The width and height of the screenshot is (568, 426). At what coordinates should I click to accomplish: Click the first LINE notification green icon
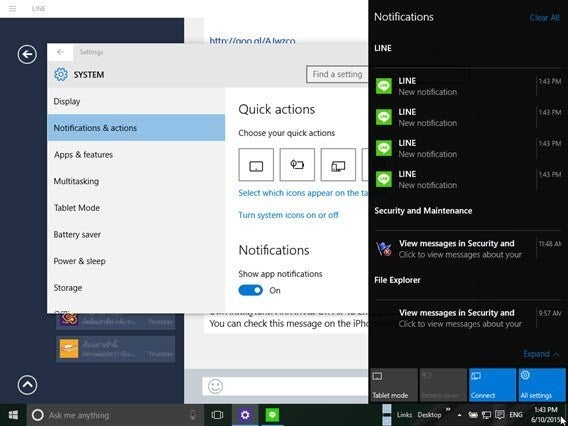tap(384, 86)
